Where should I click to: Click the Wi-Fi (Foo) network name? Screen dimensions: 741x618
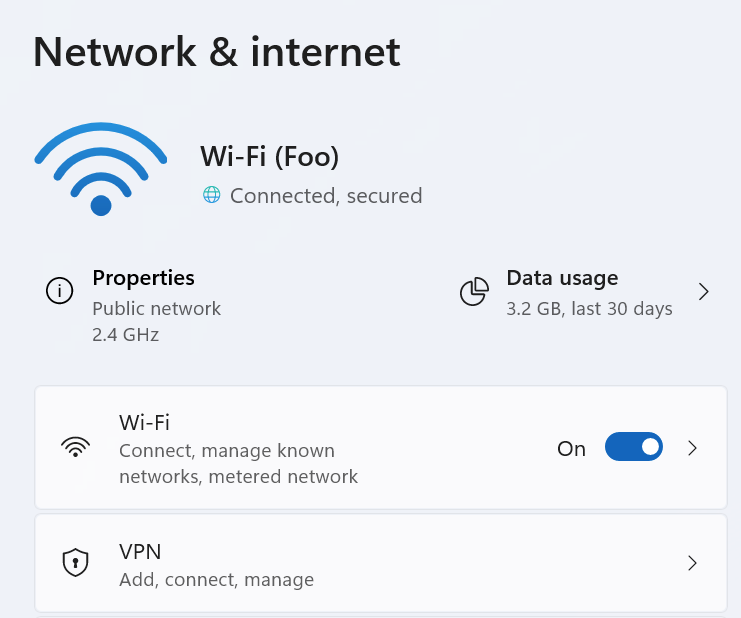pos(269,156)
